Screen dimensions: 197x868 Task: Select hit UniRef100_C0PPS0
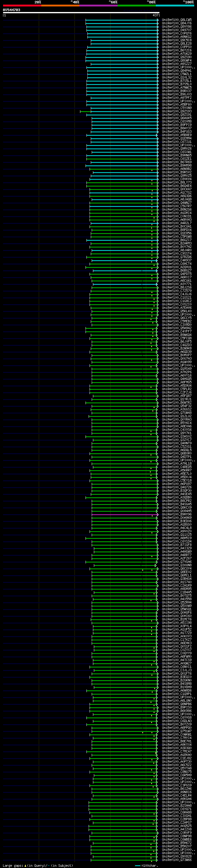tap(177, 47)
